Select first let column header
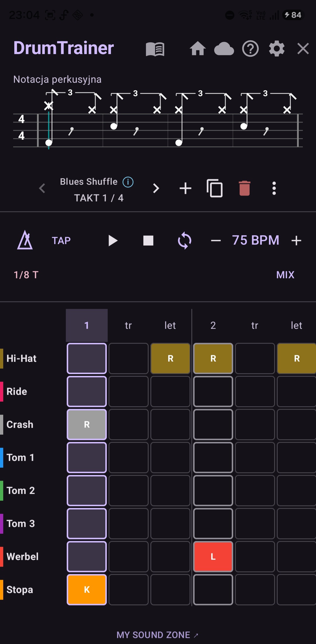Image resolution: width=316 pixels, height=644 pixels. click(x=170, y=325)
